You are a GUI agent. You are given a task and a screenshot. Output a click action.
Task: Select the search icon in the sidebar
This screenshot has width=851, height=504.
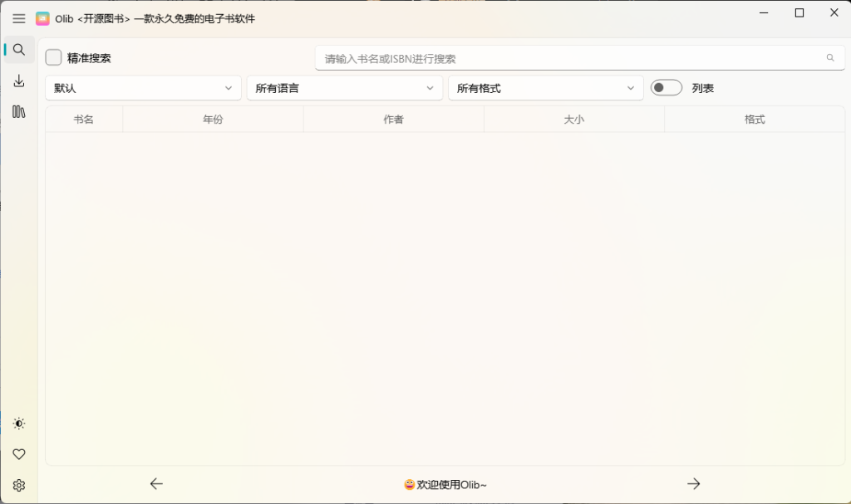coord(18,49)
